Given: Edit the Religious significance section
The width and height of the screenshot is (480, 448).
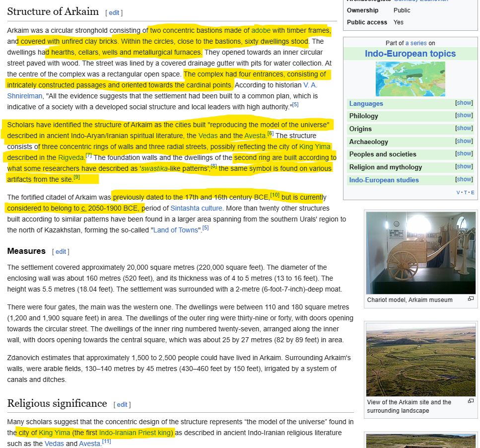Looking at the screenshot, I should 122,405.
